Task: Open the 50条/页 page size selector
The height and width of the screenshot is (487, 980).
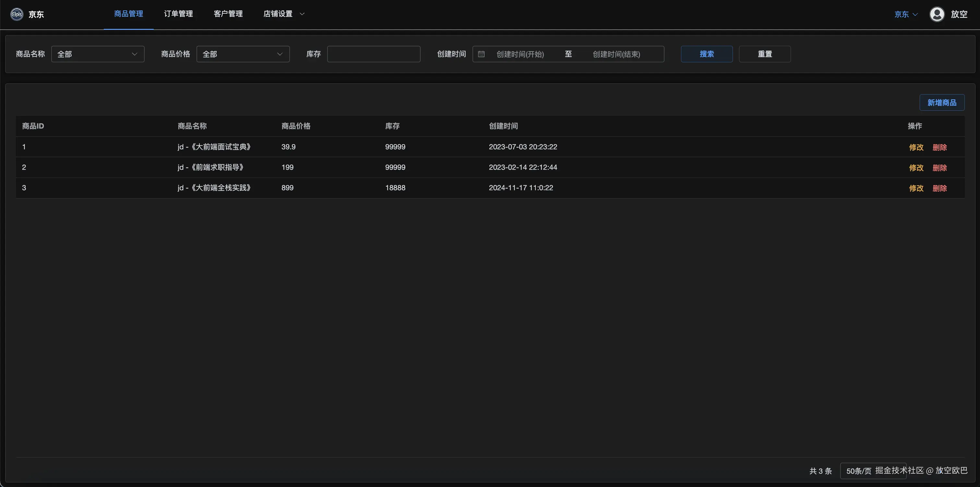Action: (x=859, y=471)
